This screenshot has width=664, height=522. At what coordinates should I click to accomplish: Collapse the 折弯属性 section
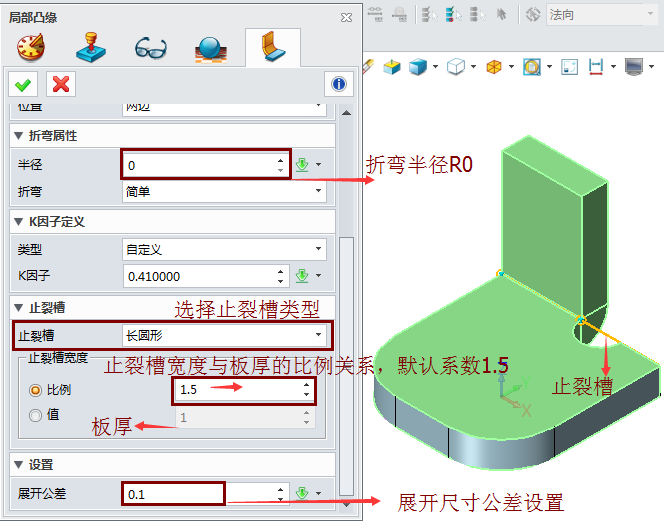tap(18, 136)
